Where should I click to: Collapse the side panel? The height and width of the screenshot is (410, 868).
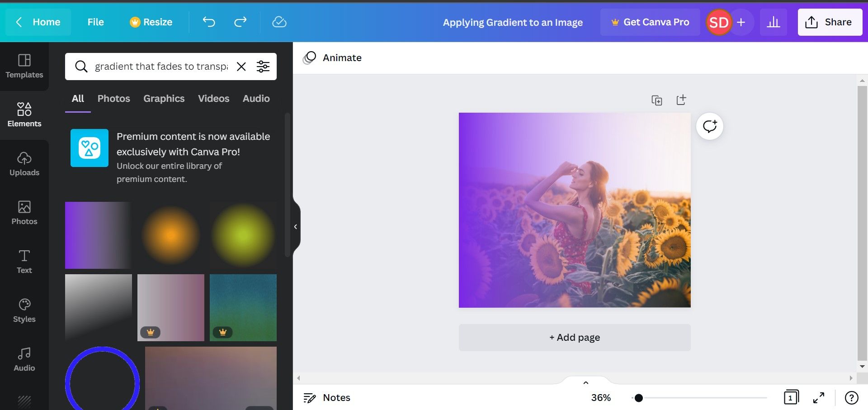click(296, 227)
